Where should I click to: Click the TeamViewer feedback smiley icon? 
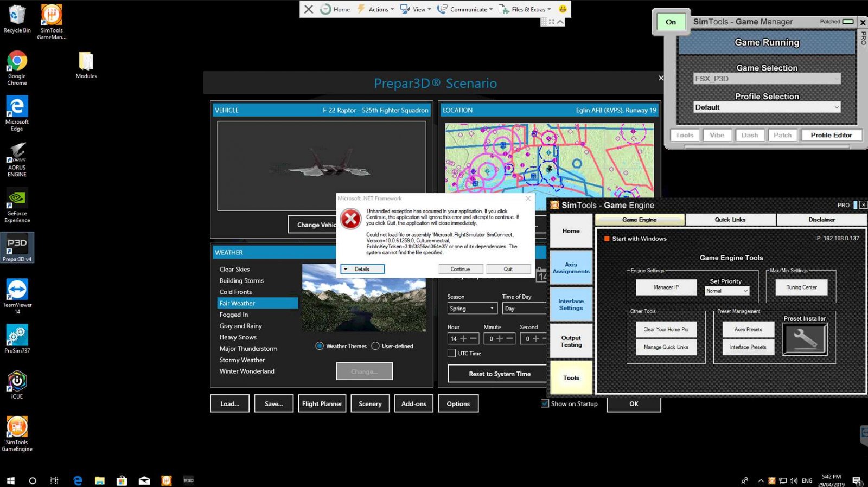click(x=563, y=9)
